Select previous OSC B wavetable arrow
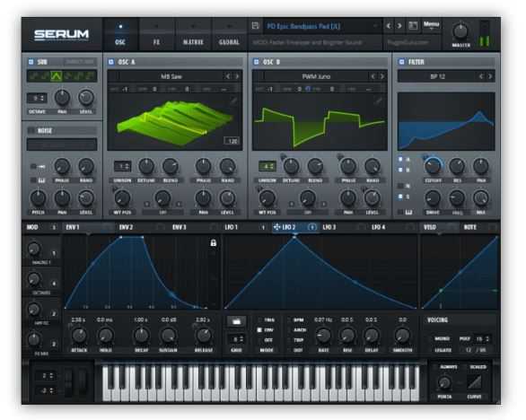This screenshot has width=526, height=420. (373, 76)
